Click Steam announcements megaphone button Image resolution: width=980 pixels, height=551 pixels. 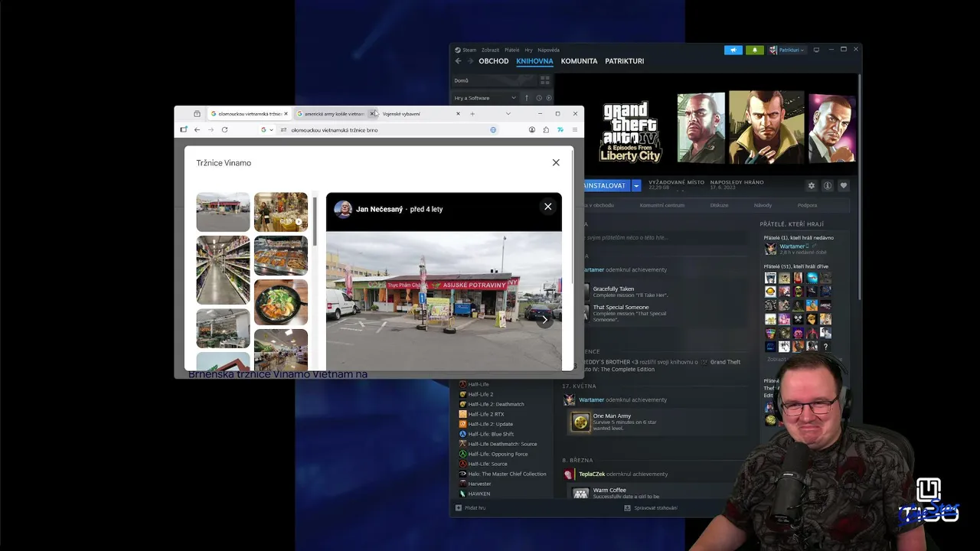click(733, 50)
